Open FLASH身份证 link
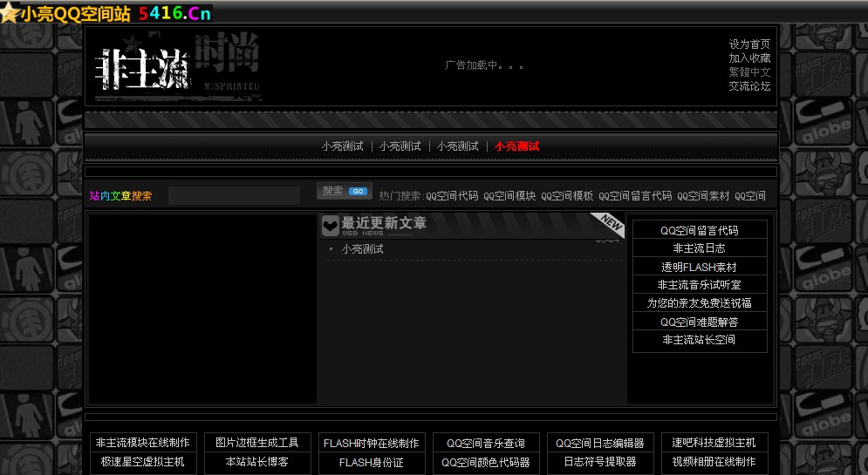 (x=372, y=462)
